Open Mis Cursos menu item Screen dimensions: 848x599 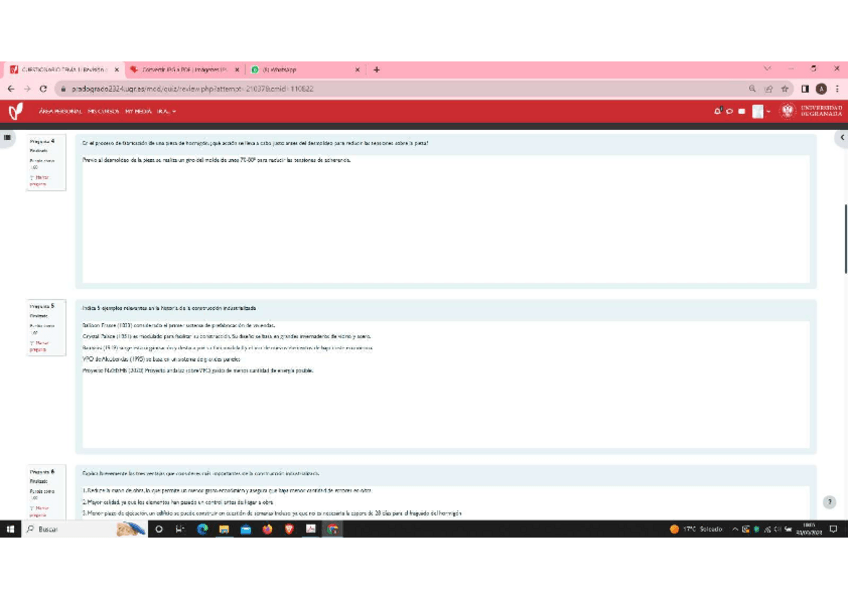coord(103,111)
